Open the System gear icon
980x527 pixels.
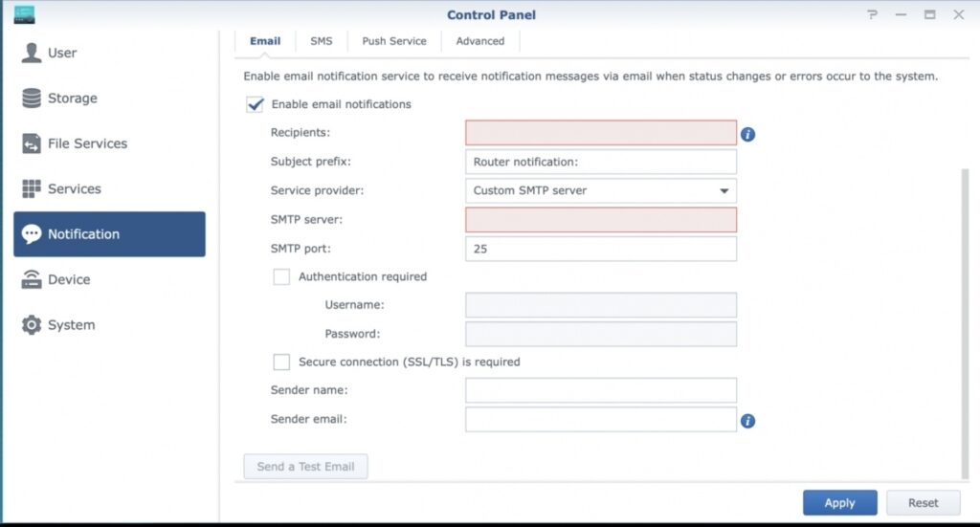(x=32, y=324)
